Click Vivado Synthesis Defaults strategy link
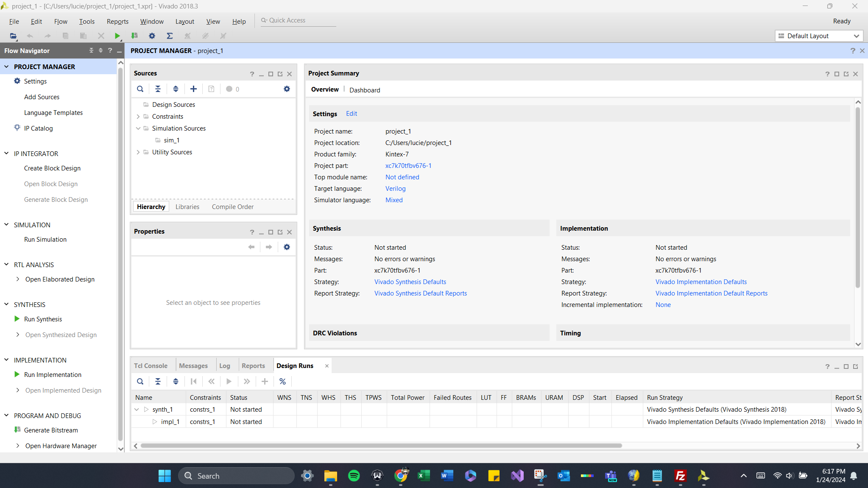 (x=410, y=282)
